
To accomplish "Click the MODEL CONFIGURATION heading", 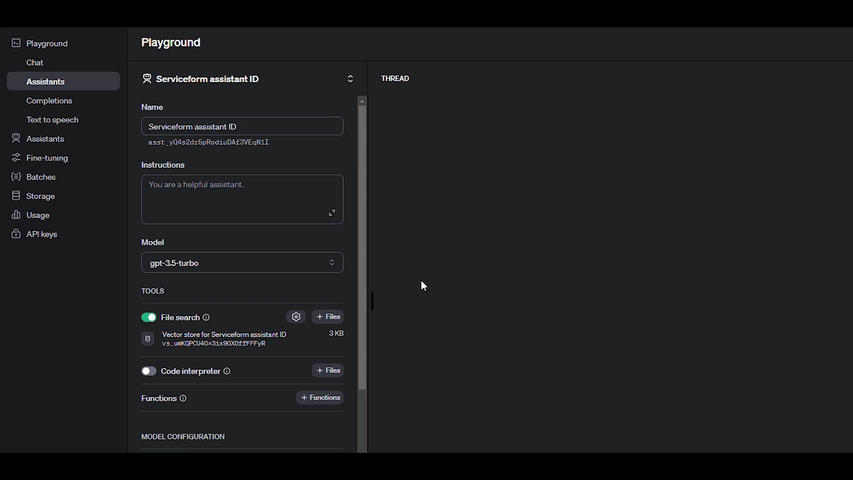I will (x=183, y=436).
